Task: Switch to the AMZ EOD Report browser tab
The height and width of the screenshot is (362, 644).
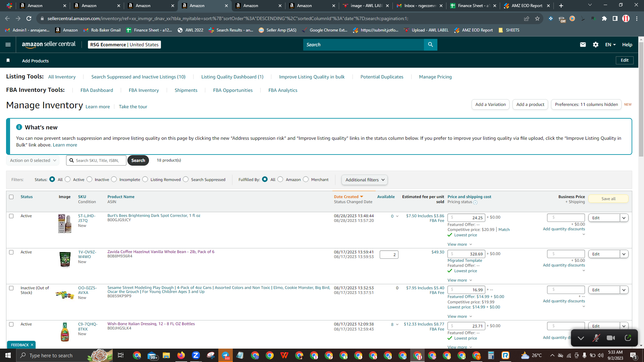Action: click(x=527, y=6)
